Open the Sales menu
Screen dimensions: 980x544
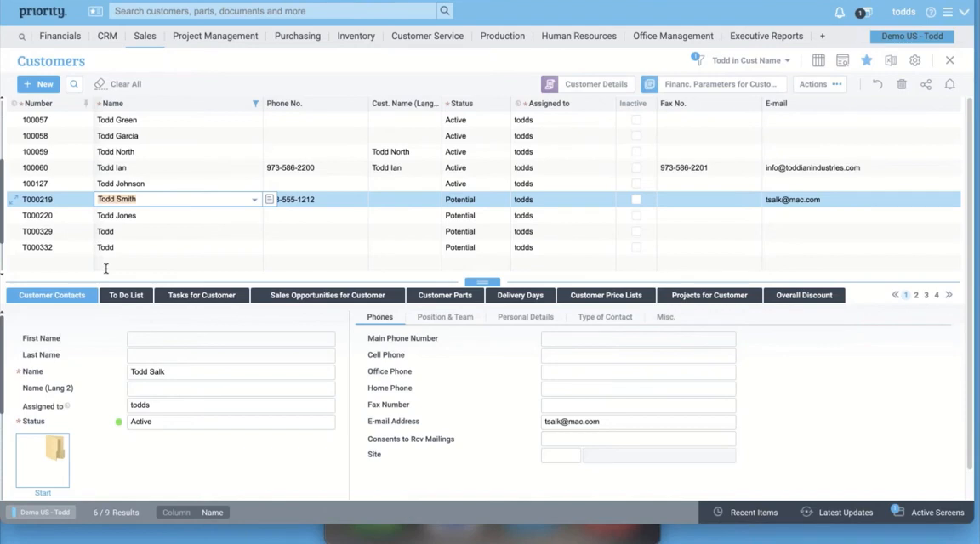[145, 37]
